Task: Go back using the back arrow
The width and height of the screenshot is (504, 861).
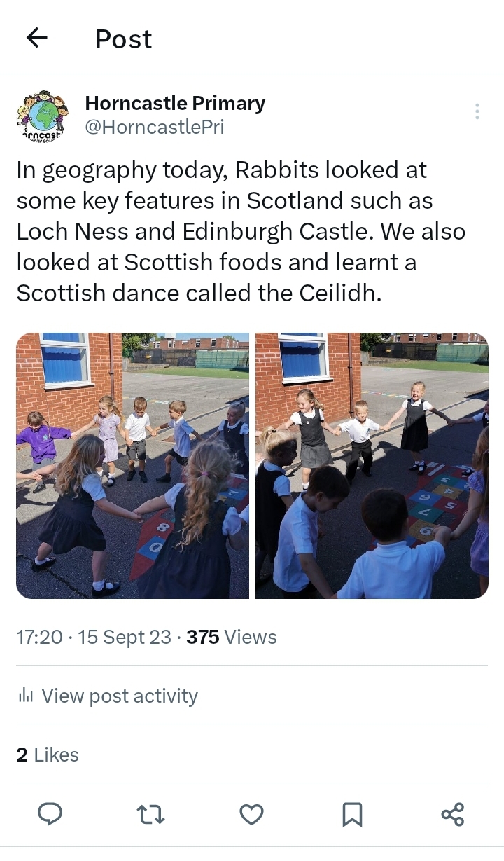Action: pos(36,38)
